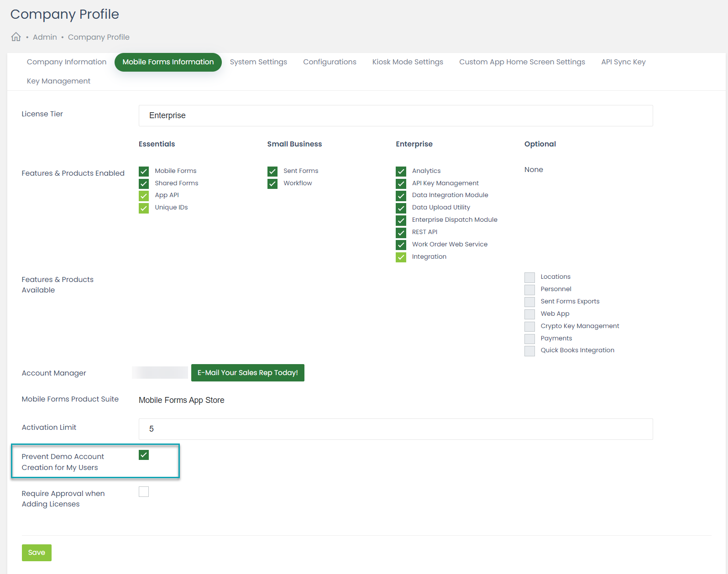Uncheck Prevent Demo Account Creation checkbox

(x=144, y=455)
